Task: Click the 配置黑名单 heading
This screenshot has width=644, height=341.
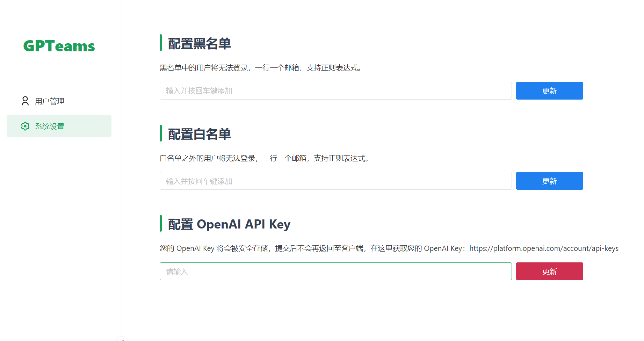Action: pyautogui.click(x=200, y=44)
